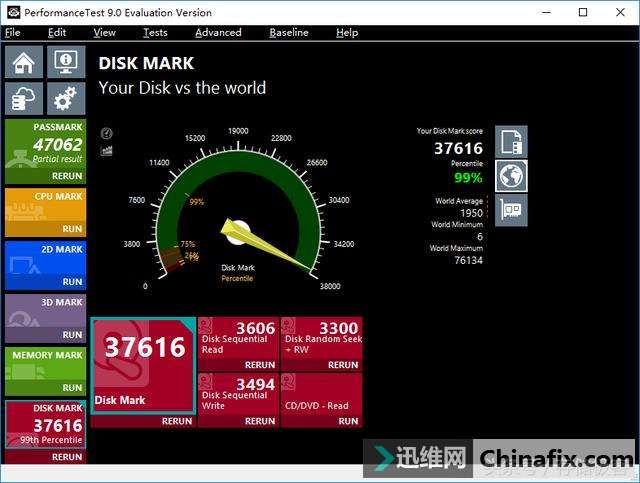The width and height of the screenshot is (640, 483).
Task: Click the large Disk Mark 37616 tile
Action: point(143,366)
